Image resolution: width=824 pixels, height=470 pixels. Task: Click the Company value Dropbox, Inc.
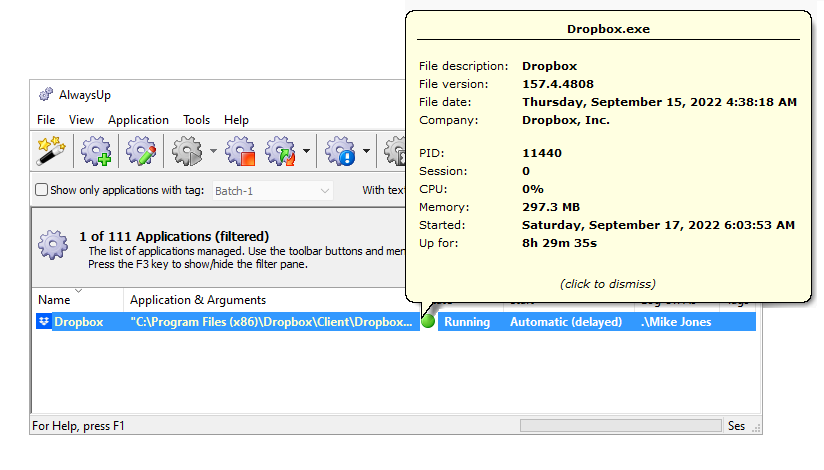click(x=565, y=120)
